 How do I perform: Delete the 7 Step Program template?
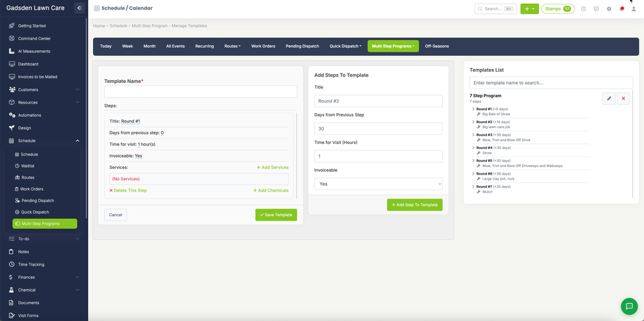(x=623, y=99)
